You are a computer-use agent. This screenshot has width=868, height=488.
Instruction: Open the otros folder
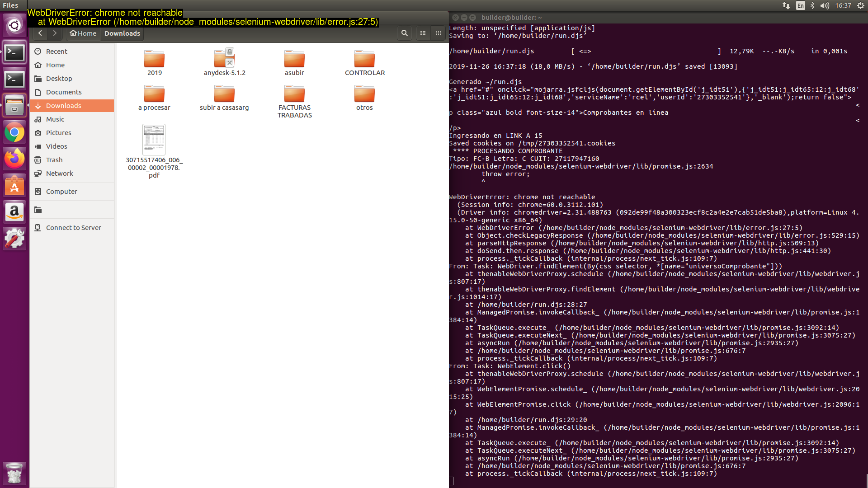[x=364, y=98]
